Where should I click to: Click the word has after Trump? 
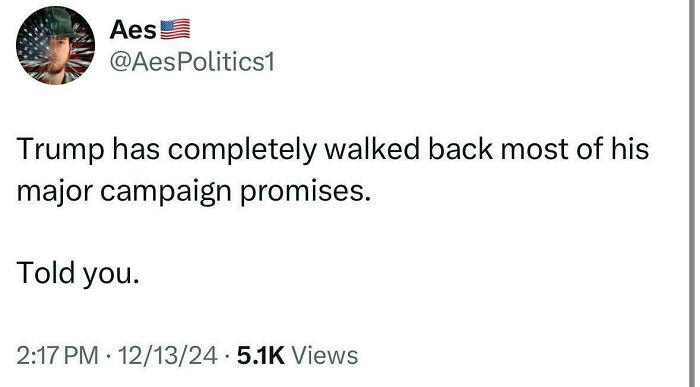pos(136,149)
